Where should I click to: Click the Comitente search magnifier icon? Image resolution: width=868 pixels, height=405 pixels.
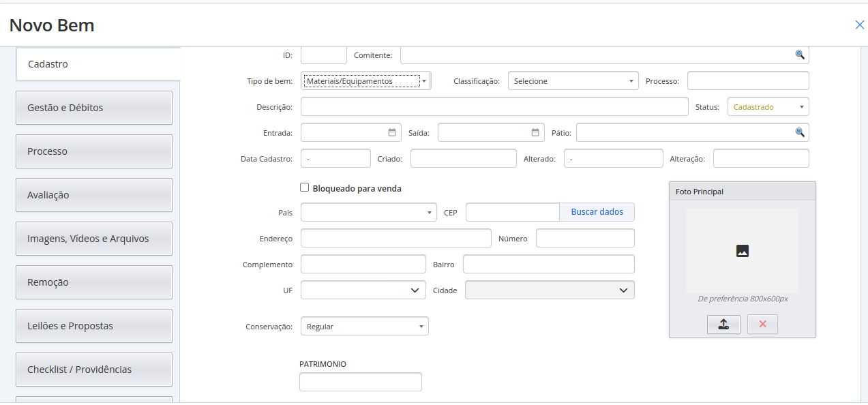tap(800, 55)
